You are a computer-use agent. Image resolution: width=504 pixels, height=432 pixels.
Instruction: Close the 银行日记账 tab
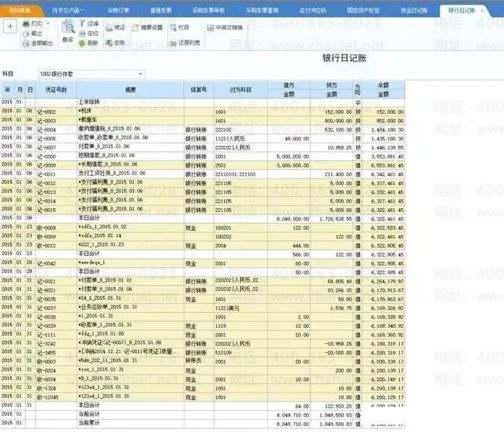point(482,11)
